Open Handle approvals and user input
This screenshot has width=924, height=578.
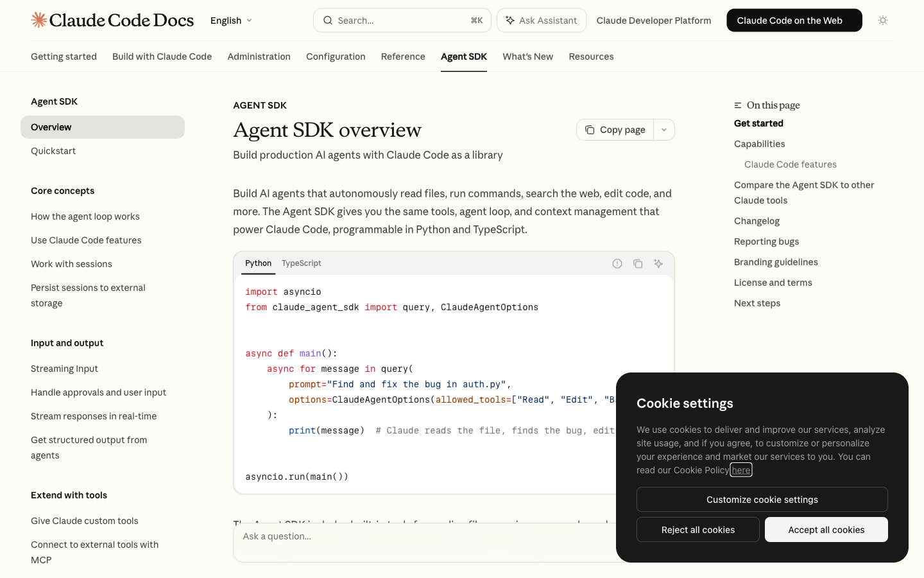pos(98,392)
